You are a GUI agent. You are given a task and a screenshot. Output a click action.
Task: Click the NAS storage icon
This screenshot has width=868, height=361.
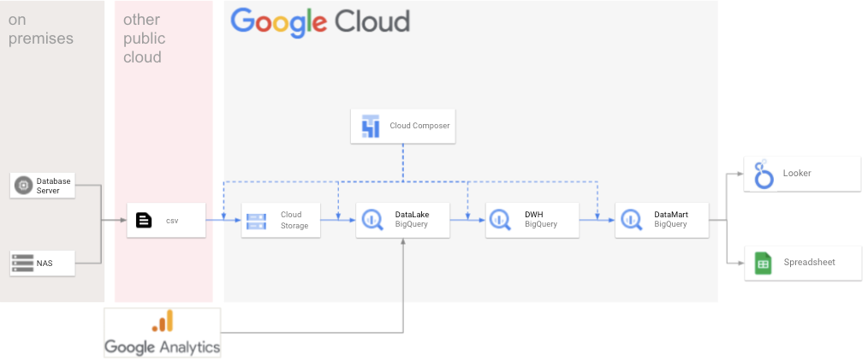coord(23,263)
